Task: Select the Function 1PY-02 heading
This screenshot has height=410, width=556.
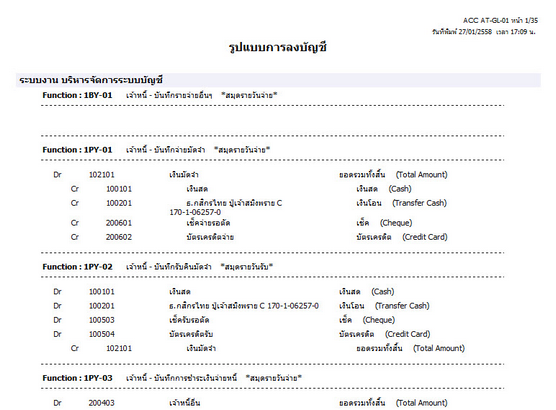Action: [77, 267]
